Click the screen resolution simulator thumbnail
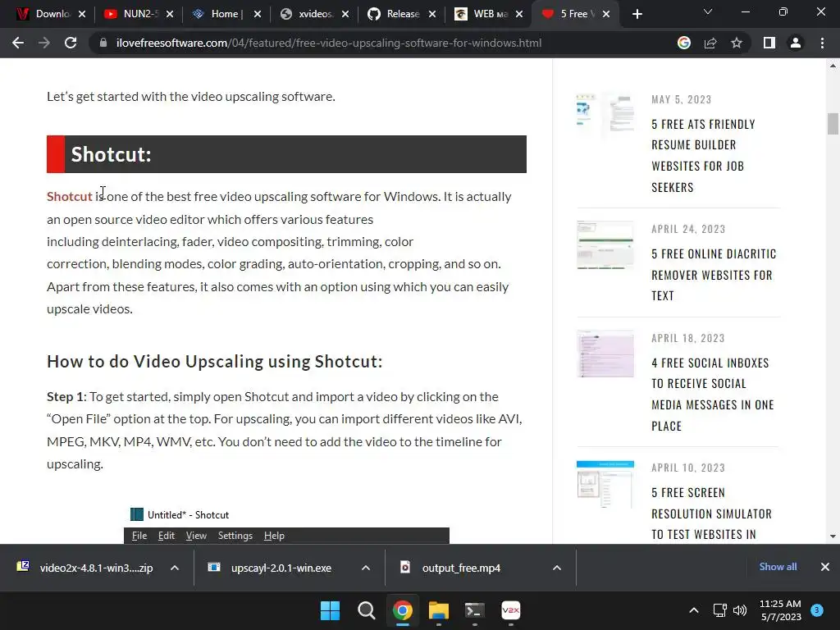Viewport: 840px width, 630px height. click(x=605, y=484)
